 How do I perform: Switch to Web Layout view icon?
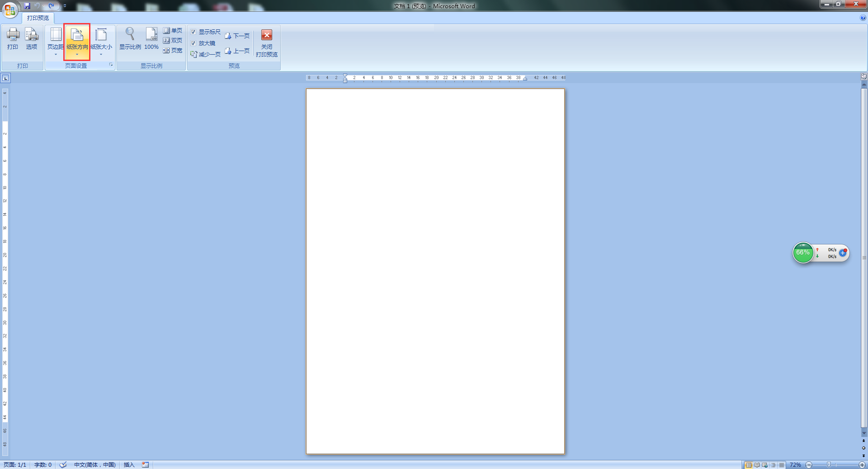(x=765, y=465)
